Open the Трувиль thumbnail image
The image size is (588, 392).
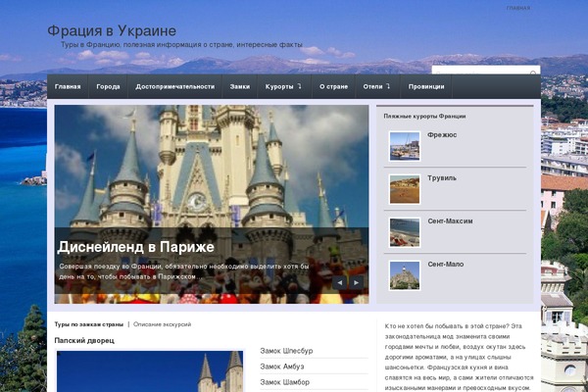(x=405, y=189)
